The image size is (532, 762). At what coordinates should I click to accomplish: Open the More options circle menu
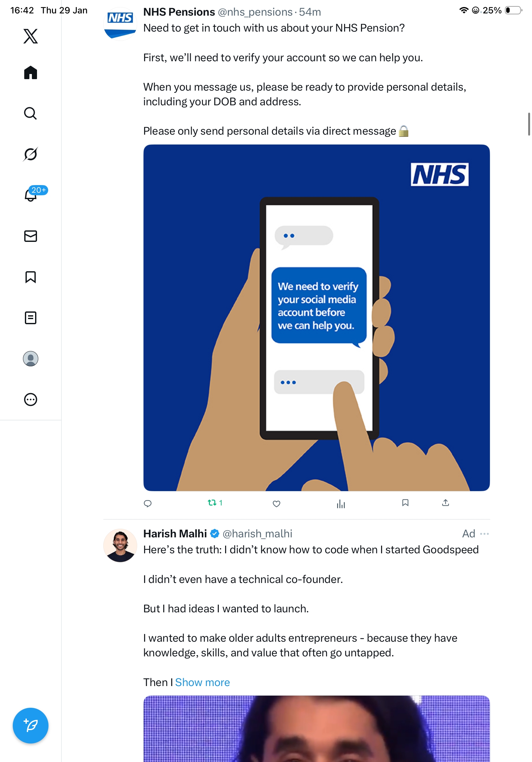[31, 399]
